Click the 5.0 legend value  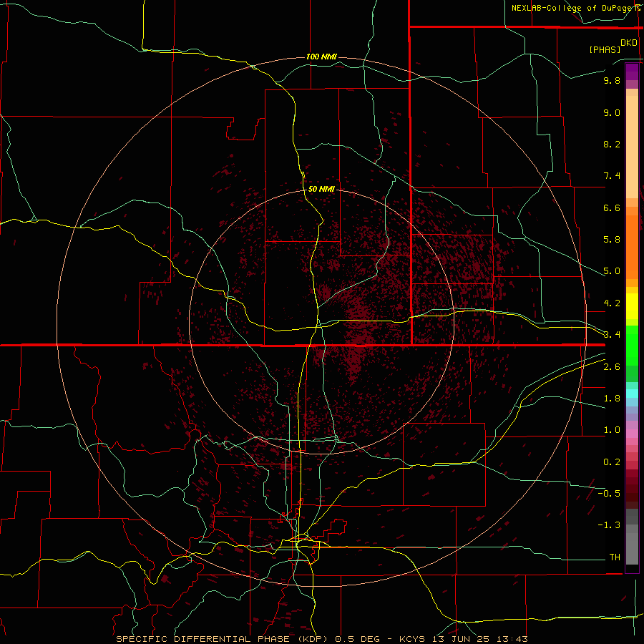pos(612,271)
